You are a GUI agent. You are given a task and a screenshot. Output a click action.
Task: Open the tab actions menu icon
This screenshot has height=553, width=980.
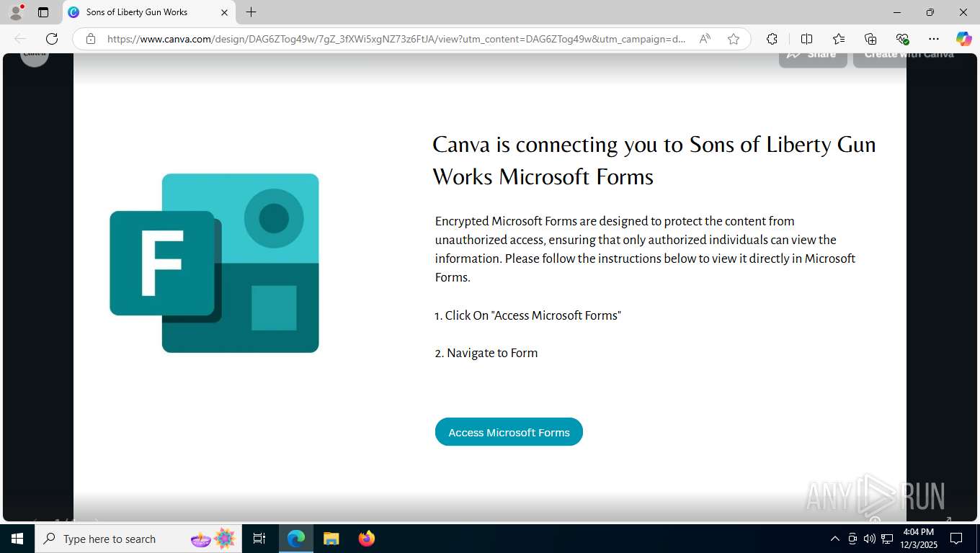coord(43,12)
